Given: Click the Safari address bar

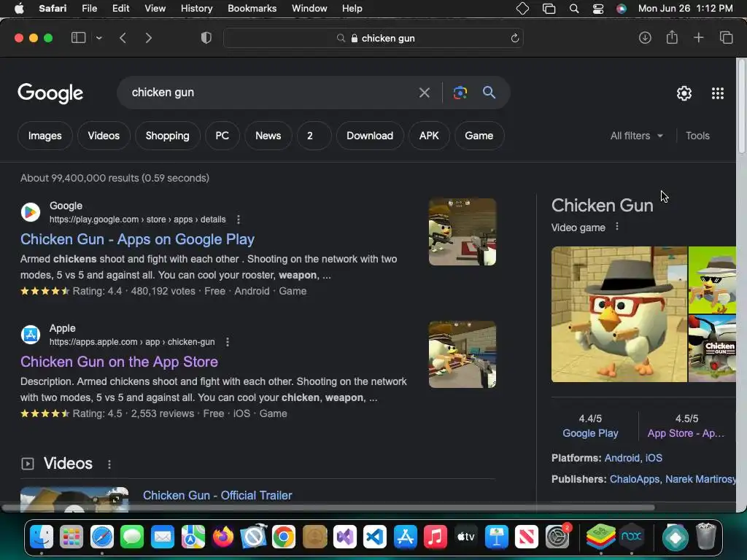Looking at the screenshot, I should point(373,38).
